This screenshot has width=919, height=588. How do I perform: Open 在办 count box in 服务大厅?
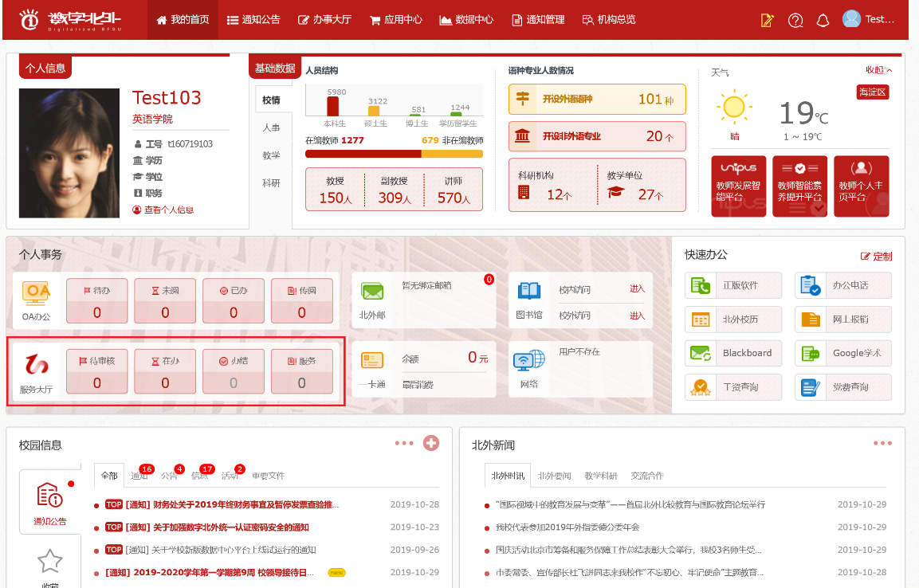click(x=165, y=371)
